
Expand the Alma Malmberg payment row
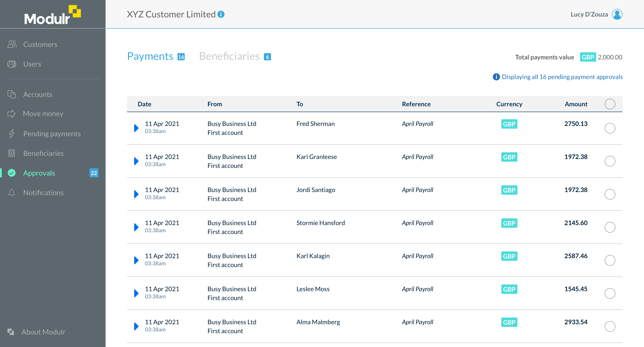pyautogui.click(x=136, y=326)
